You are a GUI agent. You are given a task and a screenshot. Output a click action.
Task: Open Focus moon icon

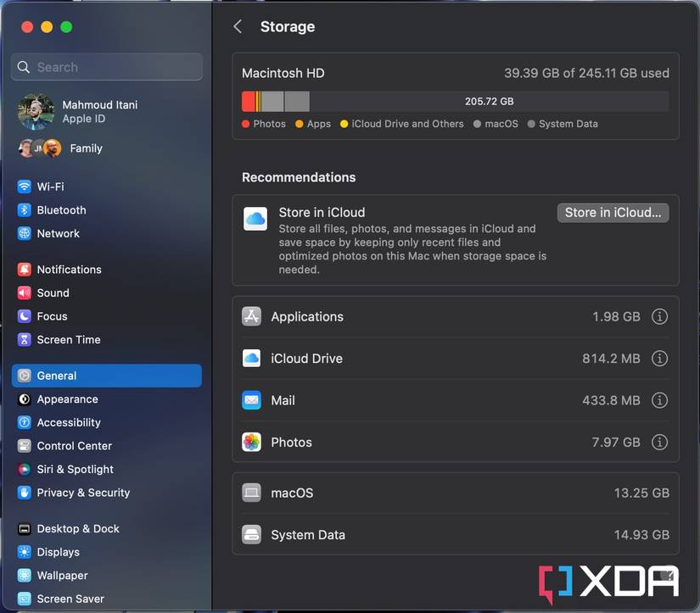click(24, 316)
